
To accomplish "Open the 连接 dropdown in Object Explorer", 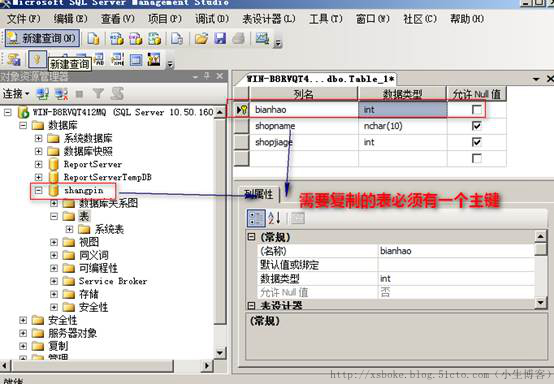I will 16,94.
